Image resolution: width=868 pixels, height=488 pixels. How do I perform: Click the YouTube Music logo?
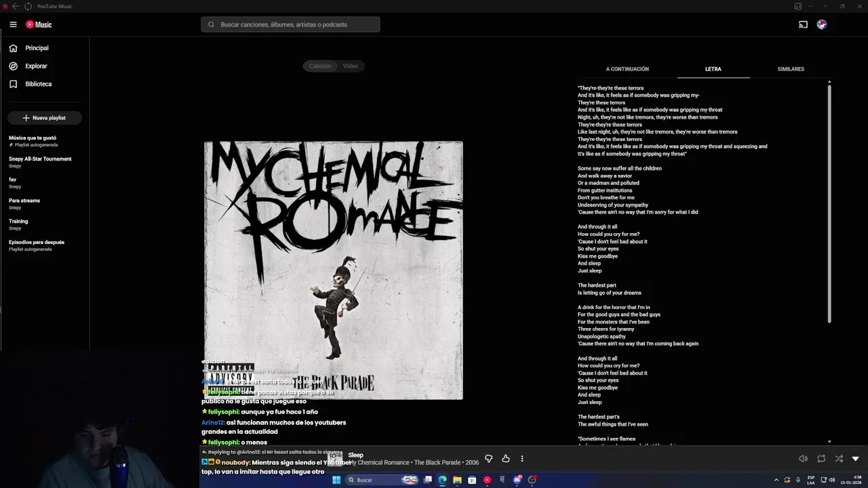click(39, 24)
